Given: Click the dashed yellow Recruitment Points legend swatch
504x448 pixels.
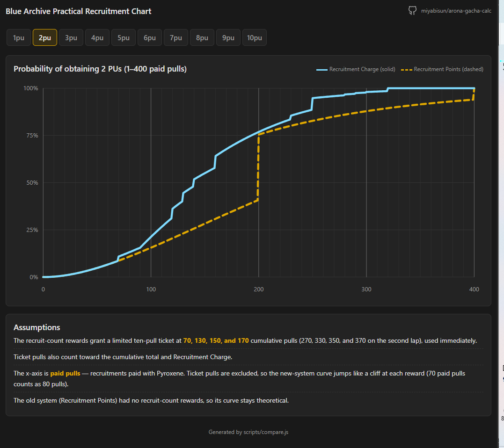Looking at the screenshot, I should click(x=407, y=69).
